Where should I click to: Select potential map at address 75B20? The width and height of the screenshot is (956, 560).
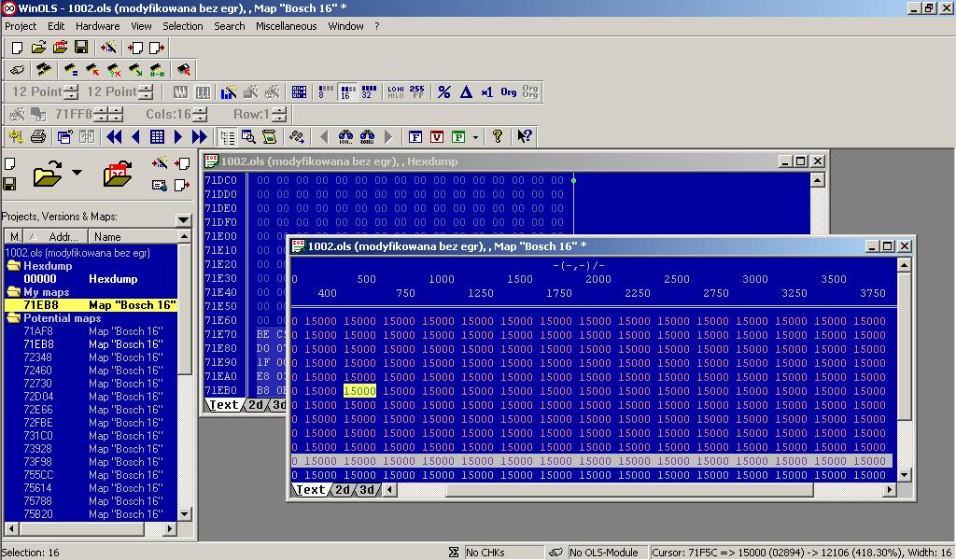coord(91,514)
